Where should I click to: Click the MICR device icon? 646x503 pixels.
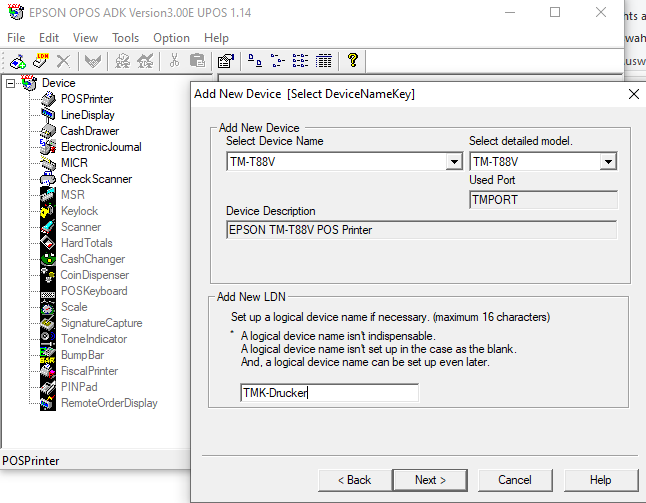48,163
